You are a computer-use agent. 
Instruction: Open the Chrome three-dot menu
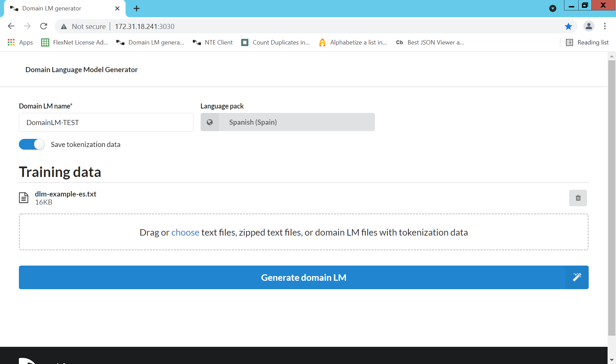point(605,26)
